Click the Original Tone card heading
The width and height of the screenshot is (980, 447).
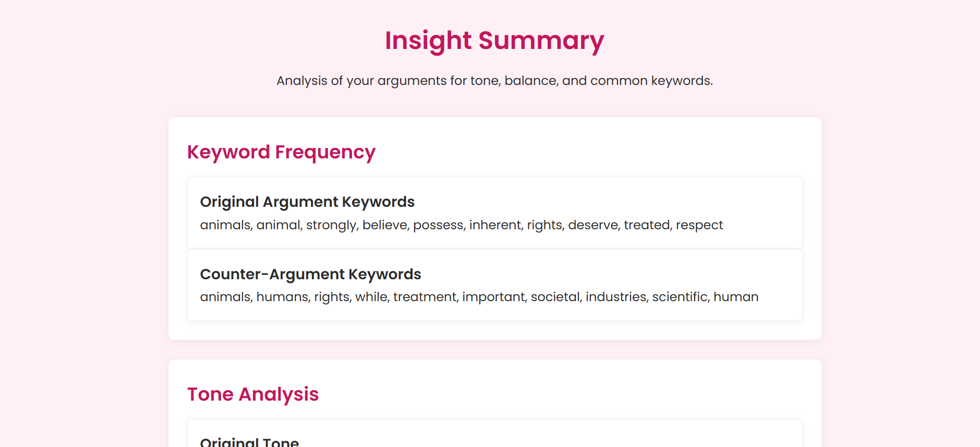(x=249, y=442)
